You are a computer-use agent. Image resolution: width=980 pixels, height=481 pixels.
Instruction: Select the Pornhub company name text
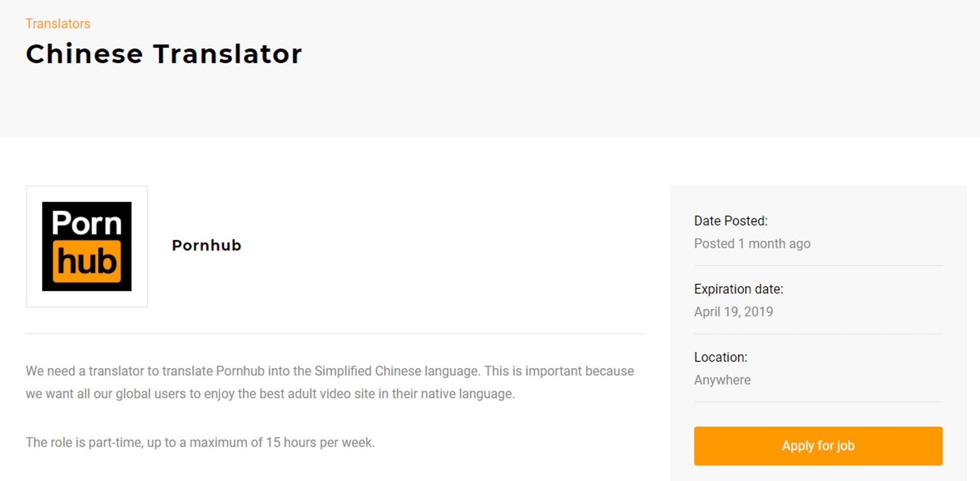pyautogui.click(x=206, y=245)
